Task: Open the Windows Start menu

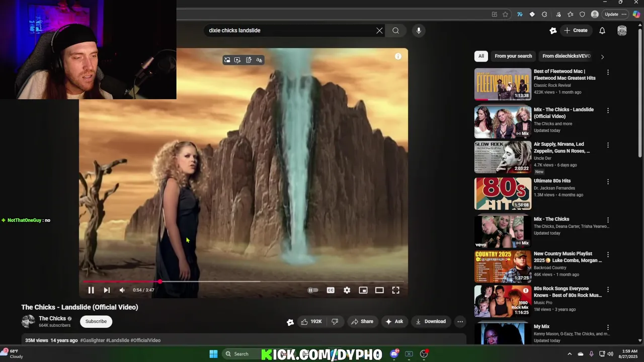Action: 213,354
